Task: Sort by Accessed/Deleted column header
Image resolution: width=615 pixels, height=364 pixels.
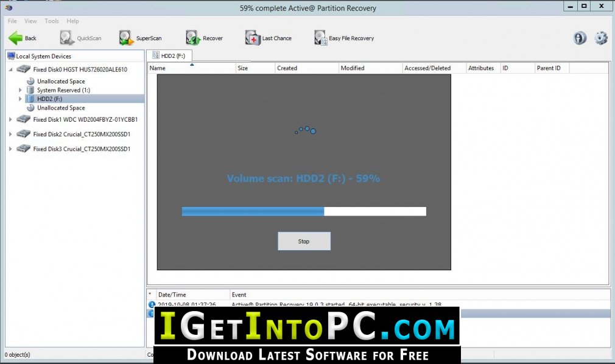Action: click(434, 68)
